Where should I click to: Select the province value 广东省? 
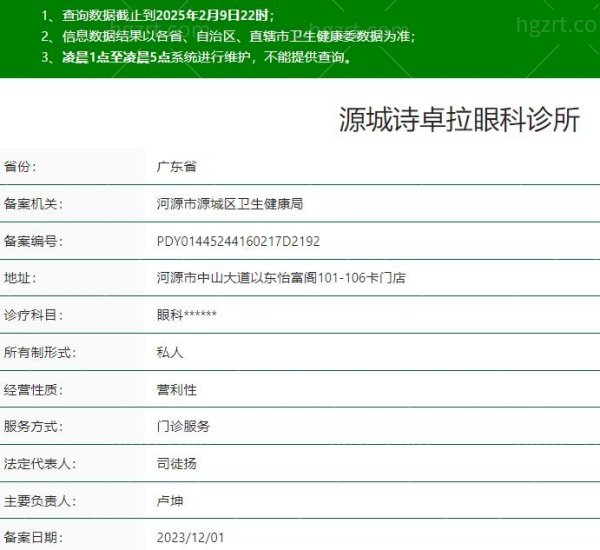[x=177, y=167]
